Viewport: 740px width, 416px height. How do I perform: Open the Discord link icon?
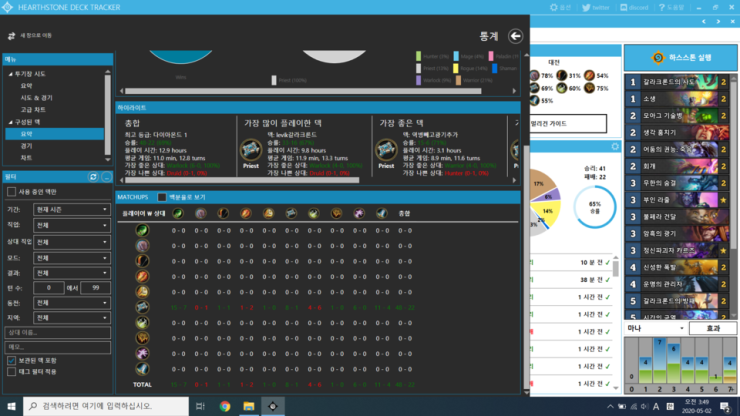(x=623, y=8)
